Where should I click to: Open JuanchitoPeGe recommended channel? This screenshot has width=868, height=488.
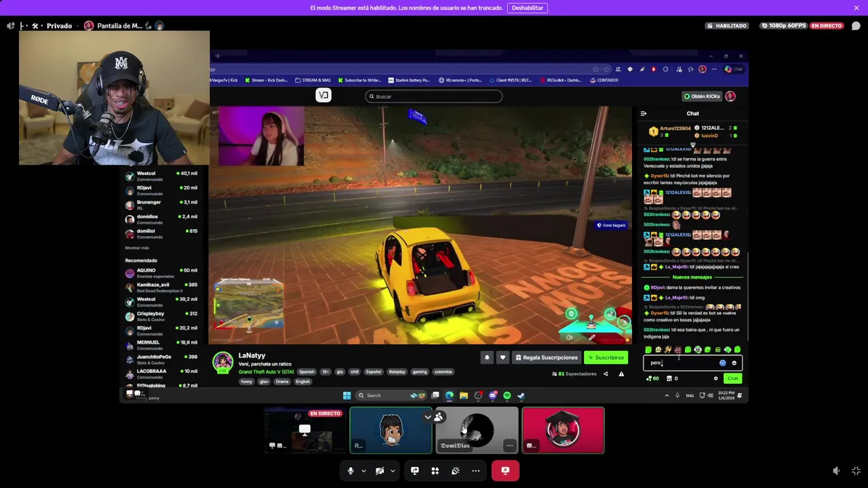(x=161, y=359)
